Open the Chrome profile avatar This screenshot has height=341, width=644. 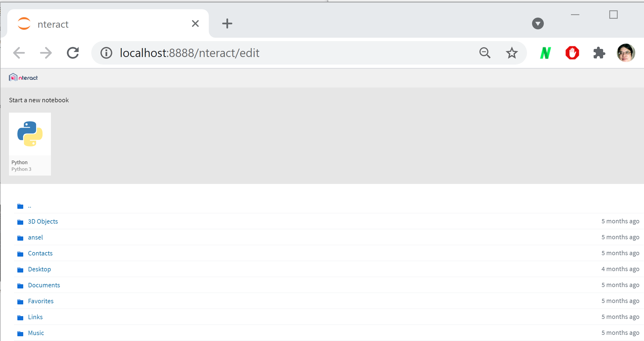tap(626, 53)
